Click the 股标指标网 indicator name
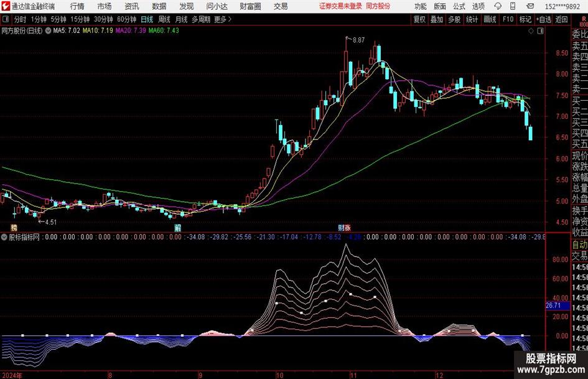Image resolution: width=588 pixels, height=379 pixels. point(24,237)
